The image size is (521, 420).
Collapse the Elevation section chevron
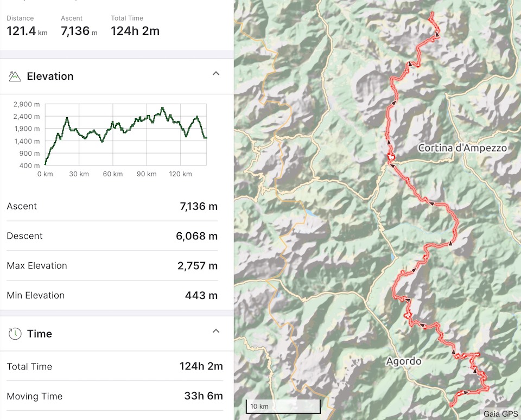(216, 73)
